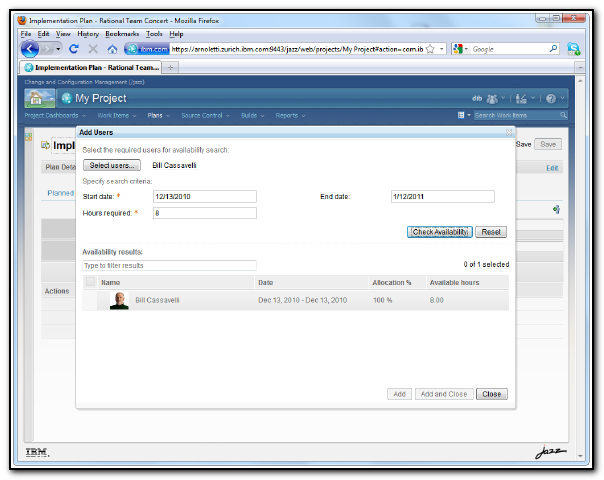
Task: Click the project administration icon in banner
Action: (x=521, y=99)
